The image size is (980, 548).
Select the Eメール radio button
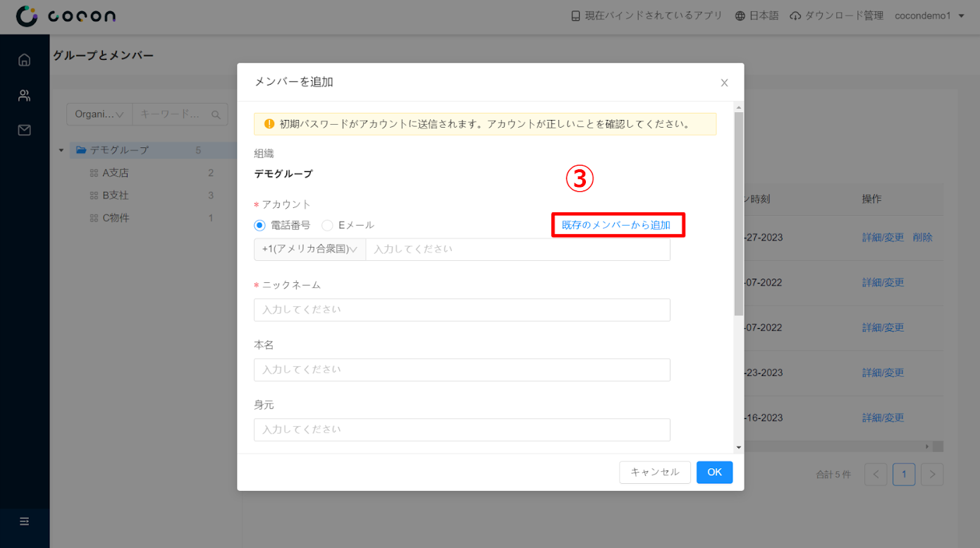click(327, 226)
